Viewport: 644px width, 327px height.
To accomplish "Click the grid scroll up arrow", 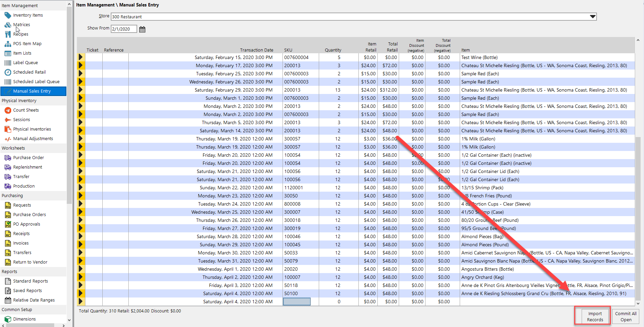I will coord(638,40).
